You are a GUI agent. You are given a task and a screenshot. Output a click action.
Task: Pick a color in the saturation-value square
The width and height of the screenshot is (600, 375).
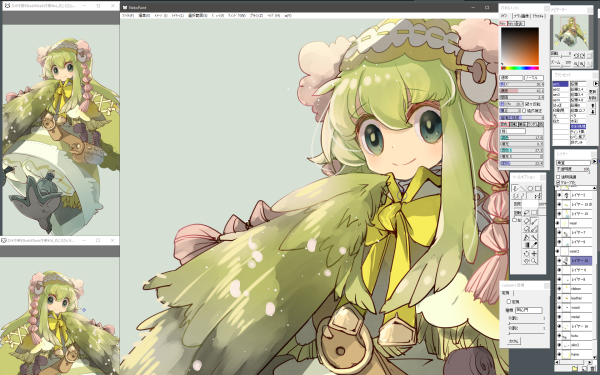tap(520, 46)
